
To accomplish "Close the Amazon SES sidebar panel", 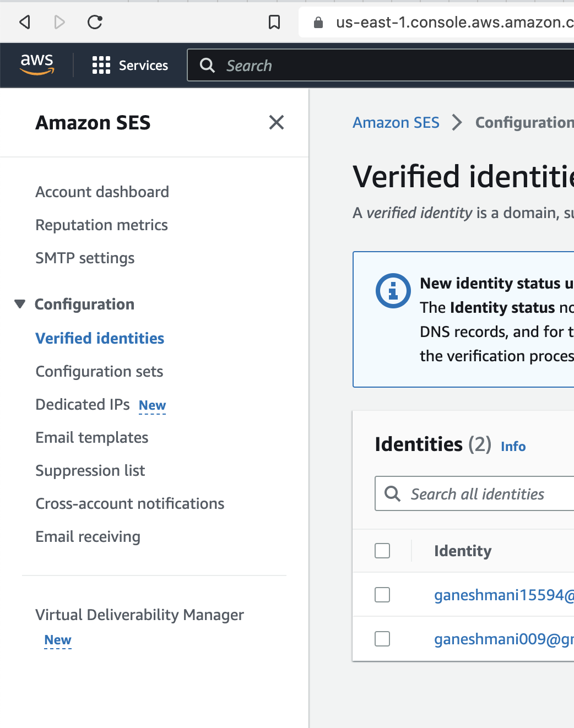I will (x=277, y=122).
